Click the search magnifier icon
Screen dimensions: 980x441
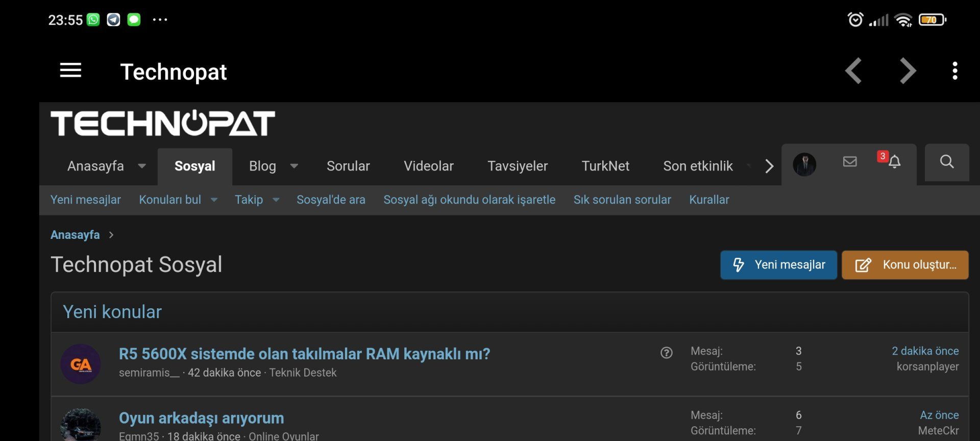tap(947, 162)
